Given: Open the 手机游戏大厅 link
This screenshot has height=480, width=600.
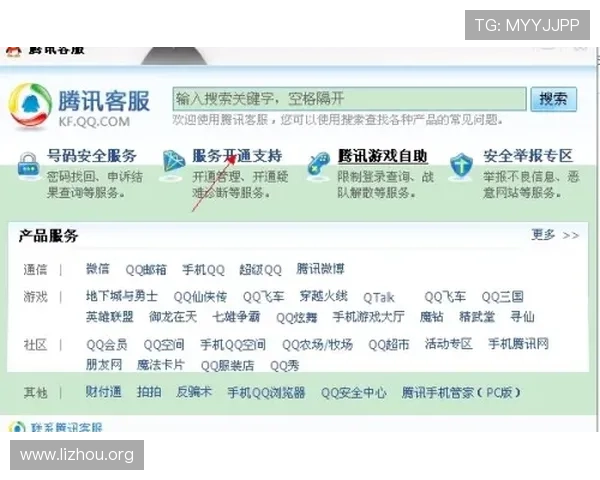Looking at the screenshot, I should coord(368,317).
